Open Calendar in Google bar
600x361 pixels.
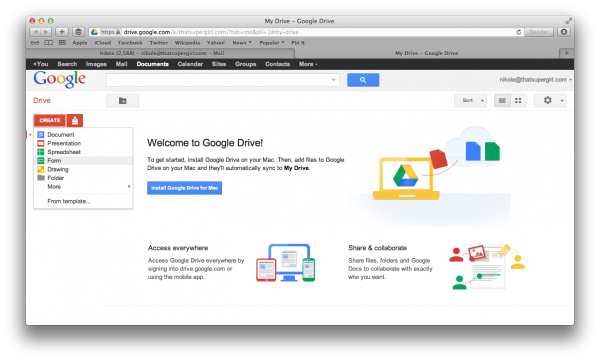pos(190,64)
